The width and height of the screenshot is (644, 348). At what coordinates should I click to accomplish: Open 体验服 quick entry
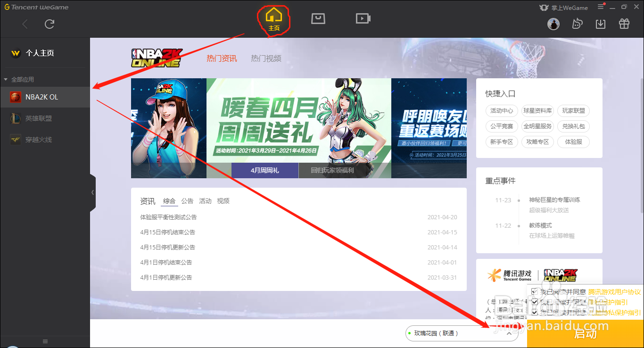pos(574,142)
